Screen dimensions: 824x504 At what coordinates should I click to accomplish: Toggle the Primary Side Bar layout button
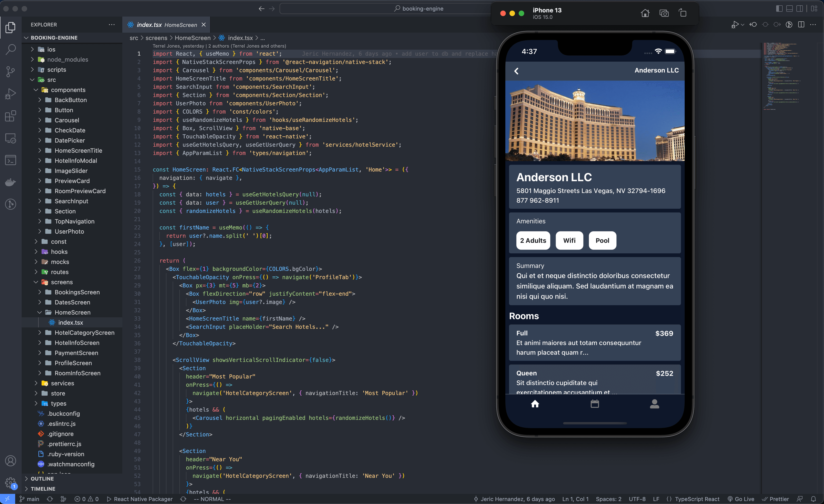[x=779, y=9]
